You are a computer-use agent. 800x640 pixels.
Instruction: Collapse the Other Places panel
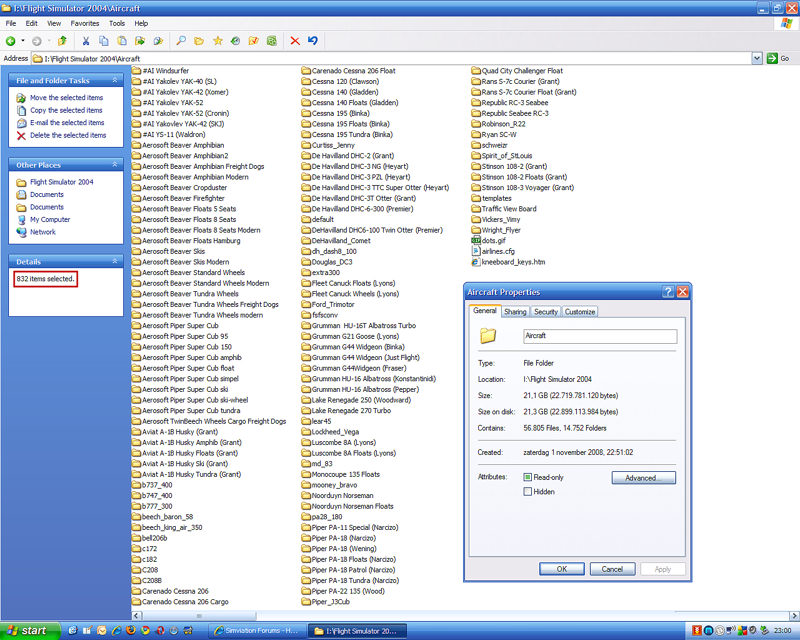(115, 165)
